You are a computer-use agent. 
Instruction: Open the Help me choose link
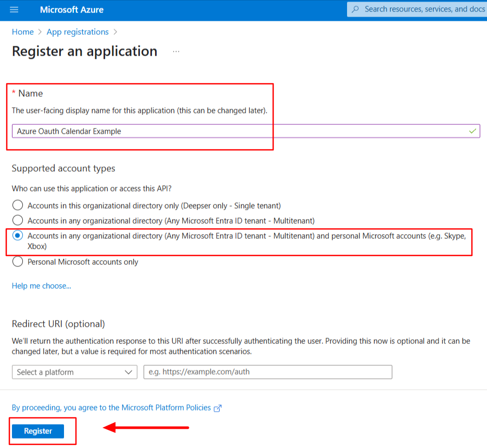tap(41, 286)
